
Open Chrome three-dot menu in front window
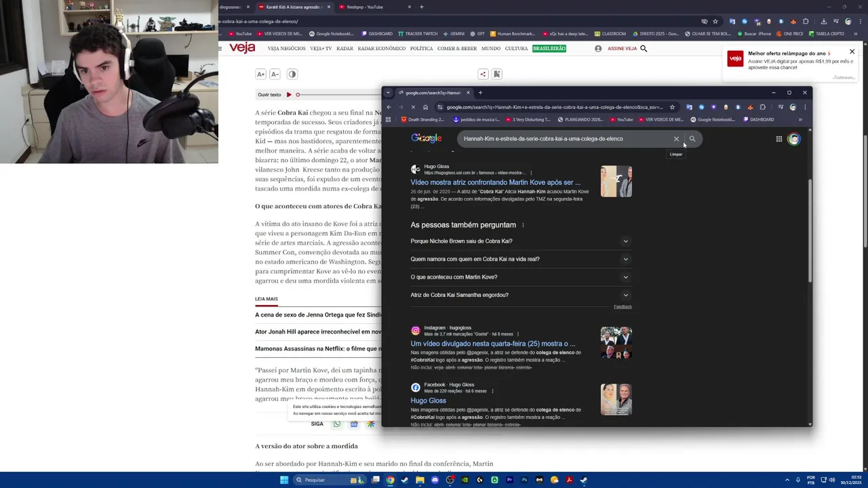(805, 107)
